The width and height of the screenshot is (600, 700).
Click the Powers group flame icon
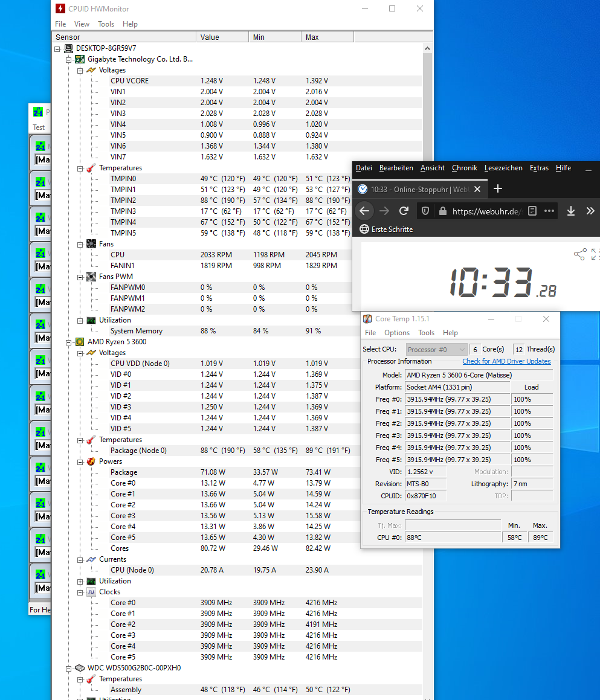point(91,461)
